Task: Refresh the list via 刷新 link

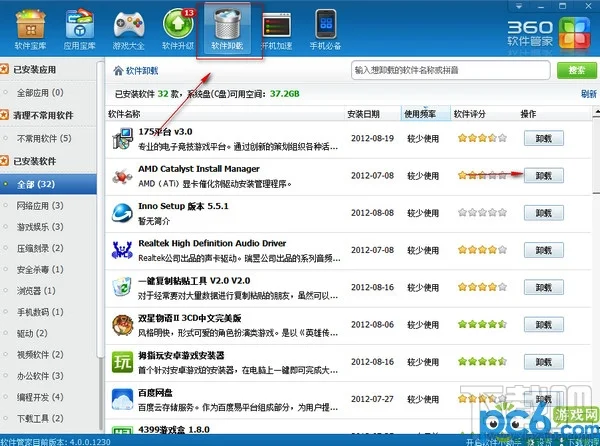Action: pyautogui.click(x=589, y=94)
